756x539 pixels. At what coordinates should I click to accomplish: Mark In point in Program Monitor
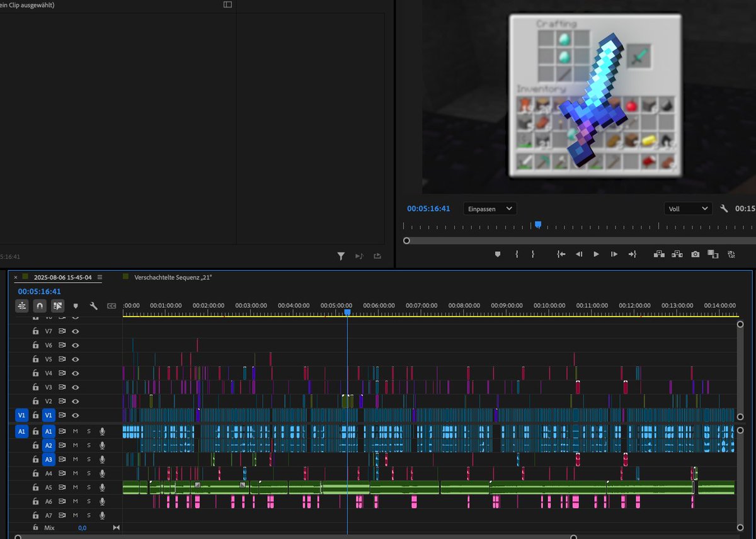(x=517, y=254)
